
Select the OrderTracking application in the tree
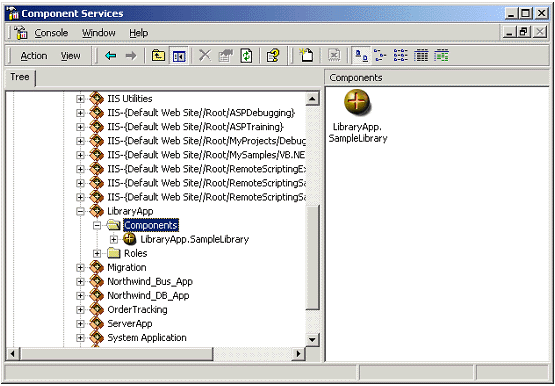pos(137,310)
